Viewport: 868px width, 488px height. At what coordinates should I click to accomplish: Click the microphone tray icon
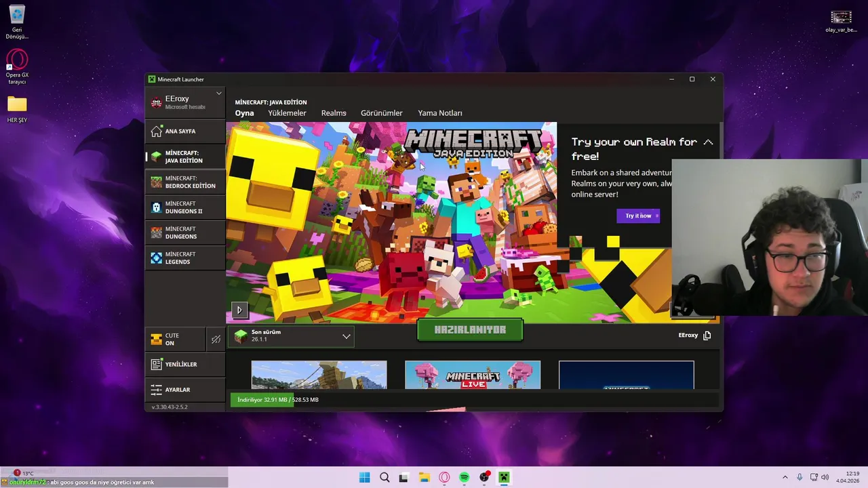(x=800, y=477)
